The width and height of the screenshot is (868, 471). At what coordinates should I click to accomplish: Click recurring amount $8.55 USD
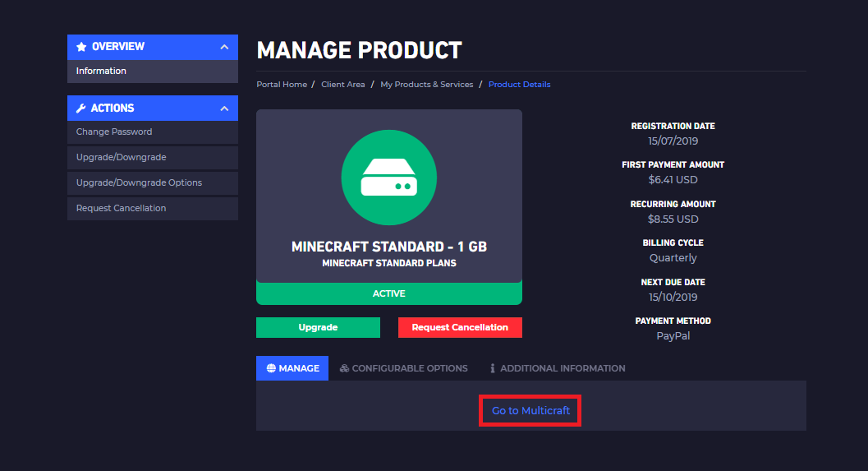pos(673,219)
